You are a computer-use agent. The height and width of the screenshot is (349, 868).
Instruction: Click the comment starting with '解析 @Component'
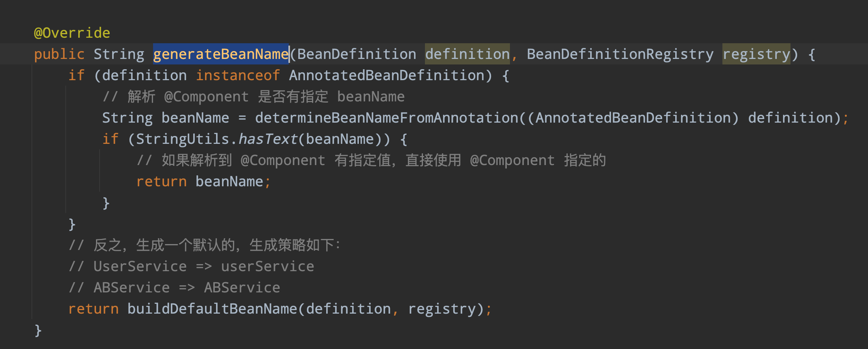tap(253, 97)
